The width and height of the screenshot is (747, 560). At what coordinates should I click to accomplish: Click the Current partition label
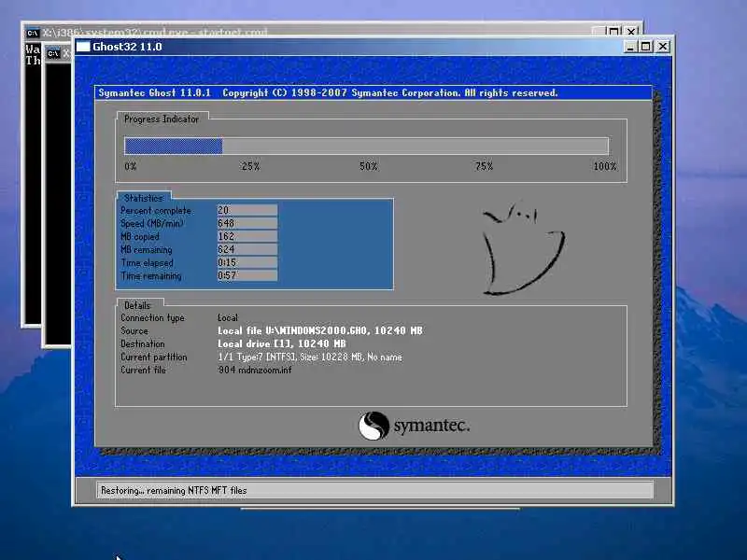[154, 357]
